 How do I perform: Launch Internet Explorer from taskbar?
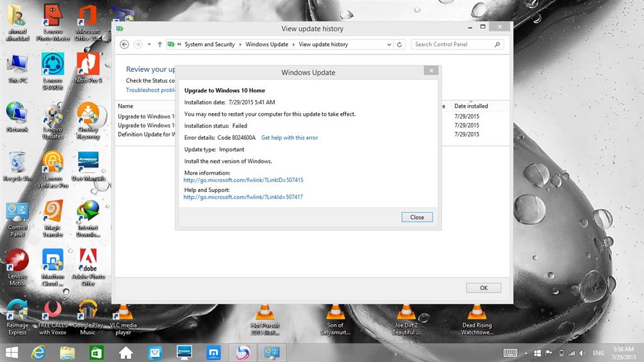coord(38,353)
